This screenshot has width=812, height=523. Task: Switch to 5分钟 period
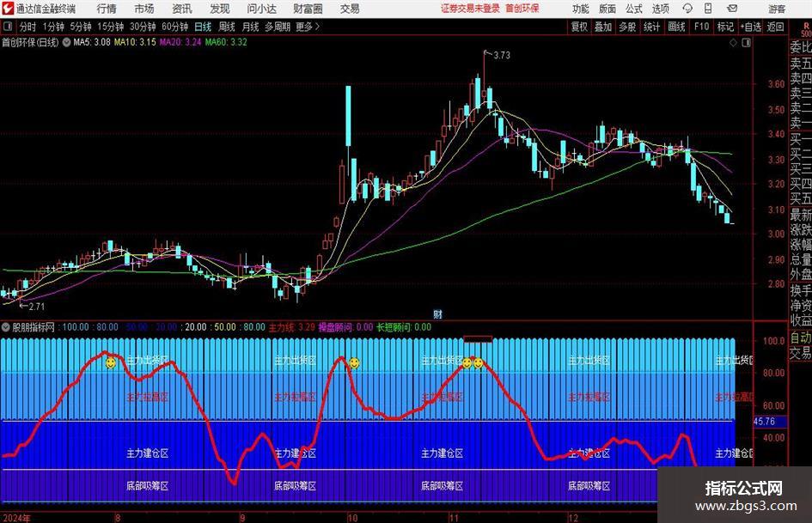click(81, 27)
